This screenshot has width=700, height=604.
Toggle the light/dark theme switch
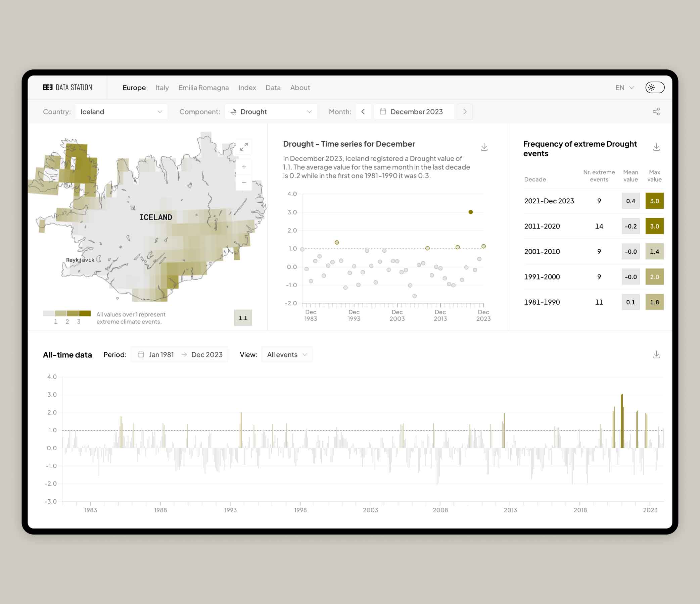click(655, 88)
